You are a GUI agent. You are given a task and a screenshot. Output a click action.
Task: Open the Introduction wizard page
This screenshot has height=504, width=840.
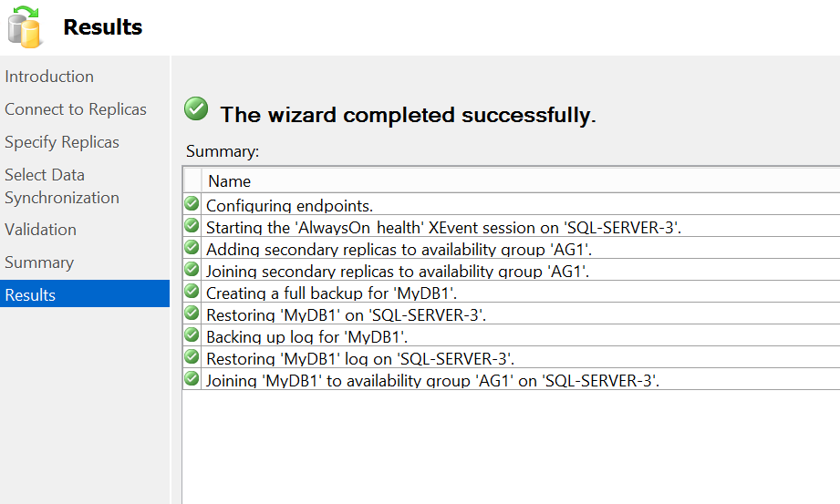coord(49,77)
